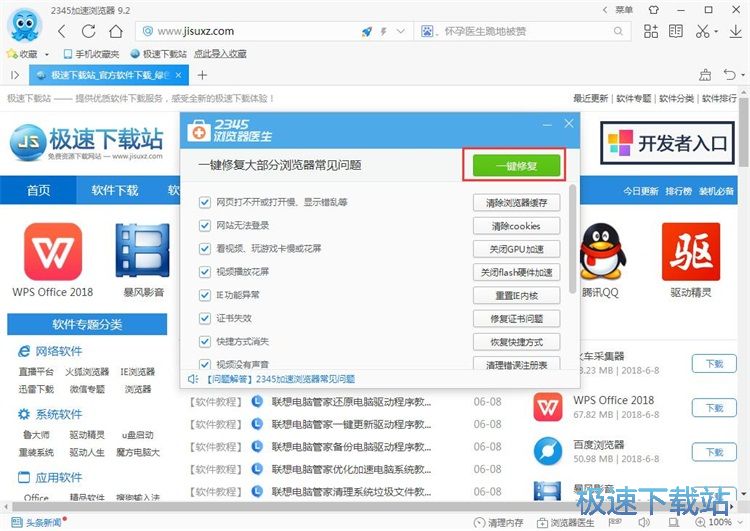This screenshot has height=531, width=750.
Task: Click 清除浏览器缓存 button
Action: 516,203
